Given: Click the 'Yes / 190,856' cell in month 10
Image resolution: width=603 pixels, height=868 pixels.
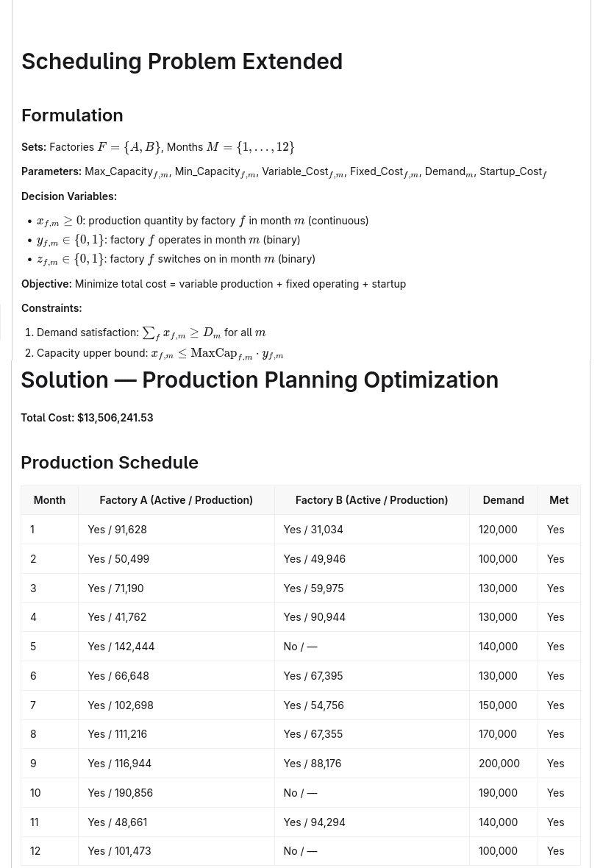Looking at the screenshot, I should click(x=176, y=793).
